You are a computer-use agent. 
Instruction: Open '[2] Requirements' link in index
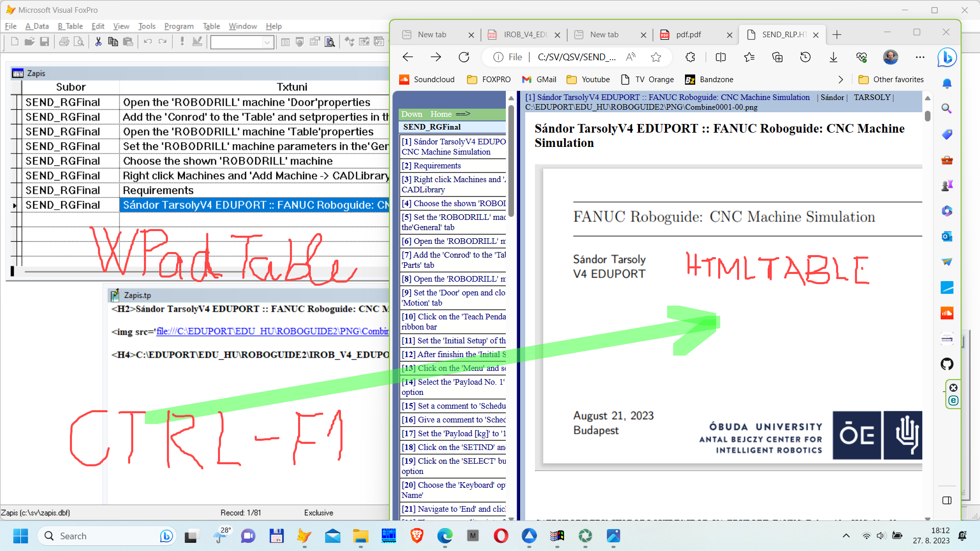tap(437, 166)
